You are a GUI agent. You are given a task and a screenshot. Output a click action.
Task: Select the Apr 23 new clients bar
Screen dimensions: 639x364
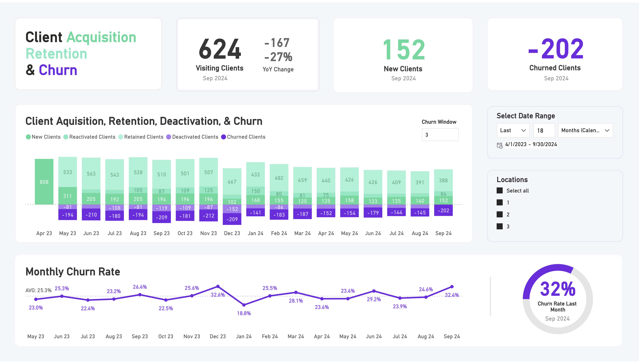tap(44, 182)
